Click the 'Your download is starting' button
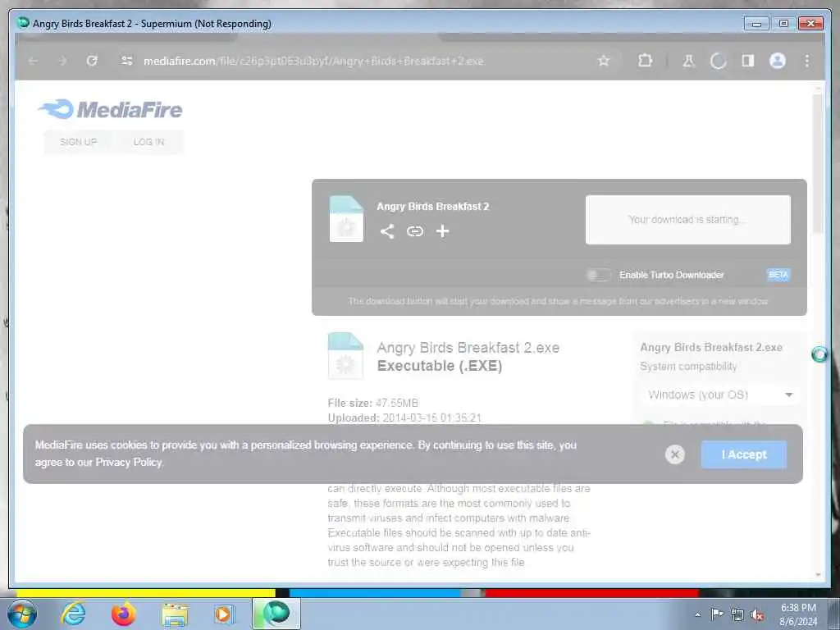The image size is (840, 630). [688, 220]
